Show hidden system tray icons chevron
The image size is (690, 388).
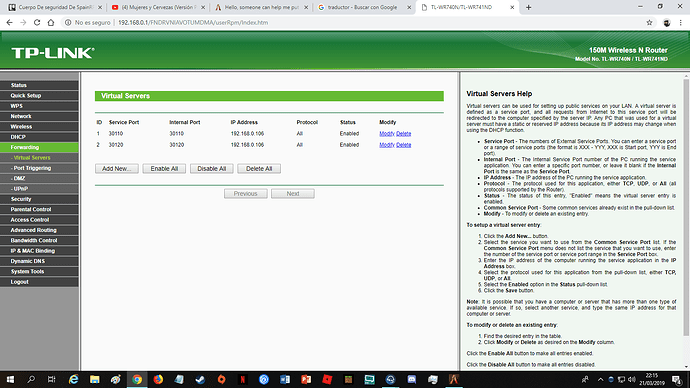tap(600, 379)
